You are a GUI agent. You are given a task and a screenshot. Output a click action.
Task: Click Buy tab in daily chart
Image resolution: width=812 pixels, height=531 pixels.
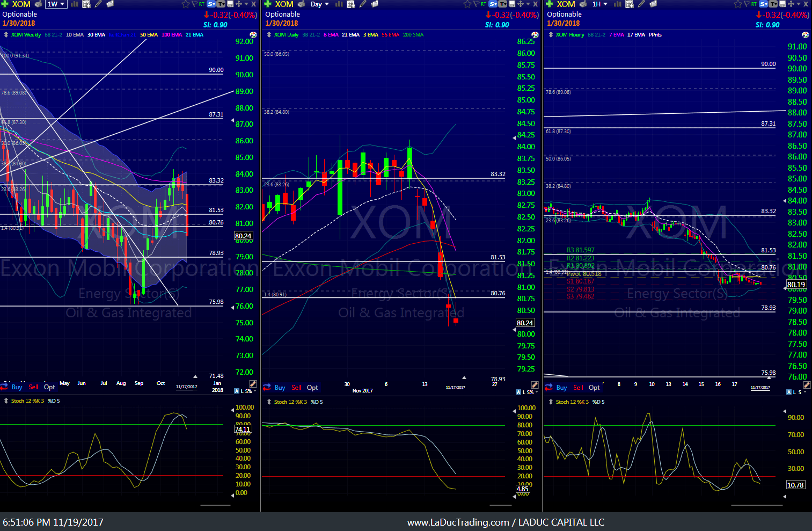click(x=280, y=388)
